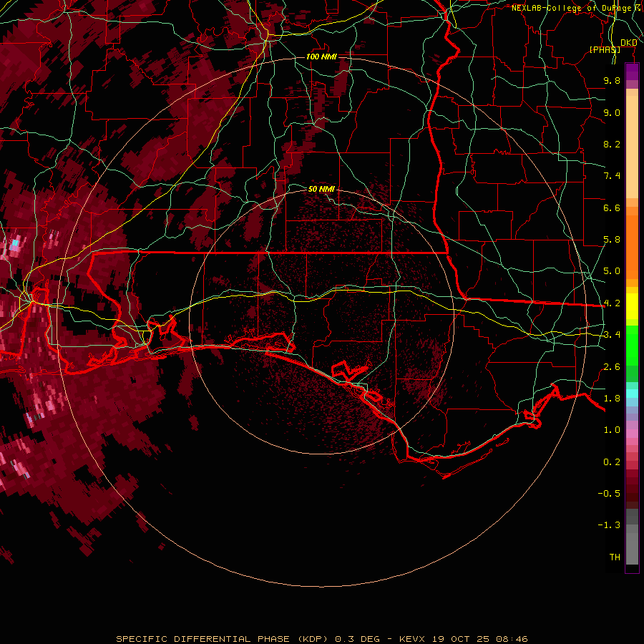
Task: Click the 7.4 legend value
Action: tap(612, 176)
